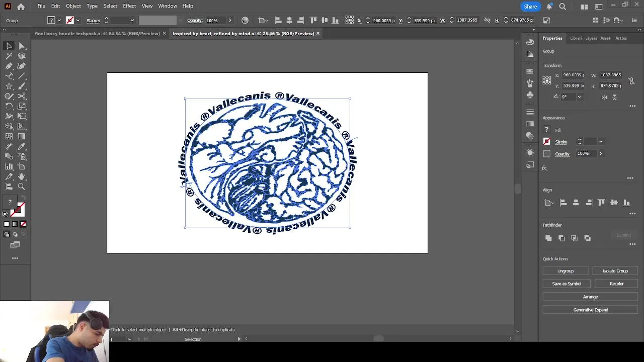The width and height of the screenshot is (644, 362).
Task: Select the Mesh tool
Action: [x=9, y=136]
